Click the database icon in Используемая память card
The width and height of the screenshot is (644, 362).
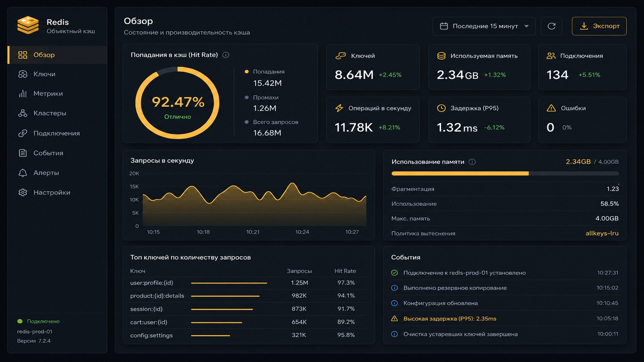pyautogui.click(x=441, y=56)
